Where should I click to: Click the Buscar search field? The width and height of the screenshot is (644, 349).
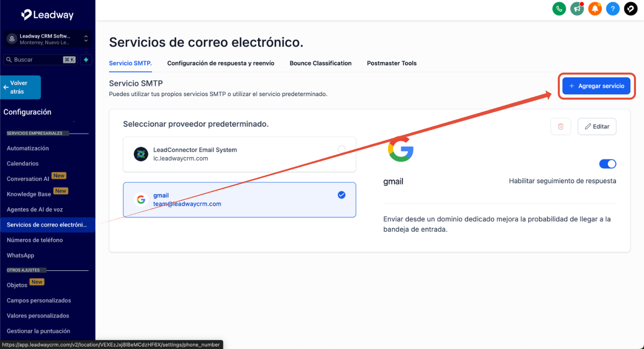(40, 60)
